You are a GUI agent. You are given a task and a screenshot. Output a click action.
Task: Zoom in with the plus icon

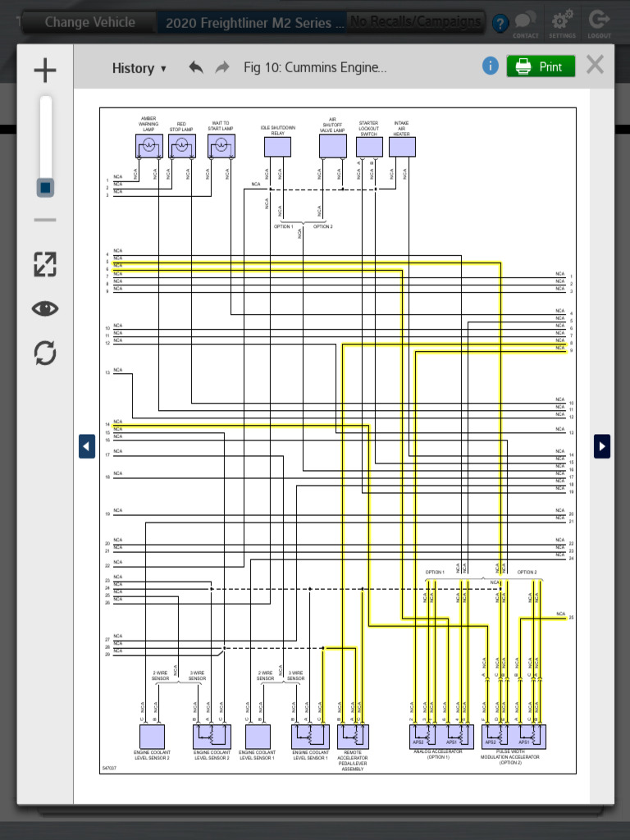pos(45,71)
